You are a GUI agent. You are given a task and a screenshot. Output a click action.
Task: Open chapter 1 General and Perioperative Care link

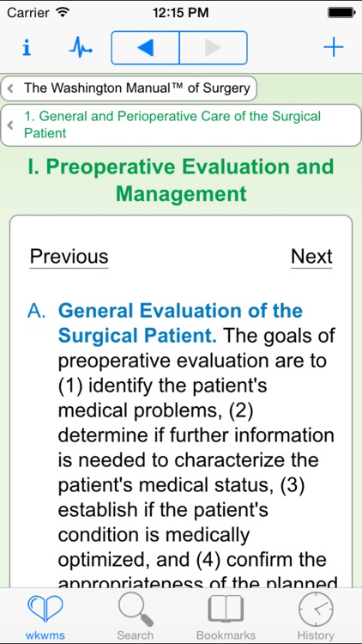point(172,125)
